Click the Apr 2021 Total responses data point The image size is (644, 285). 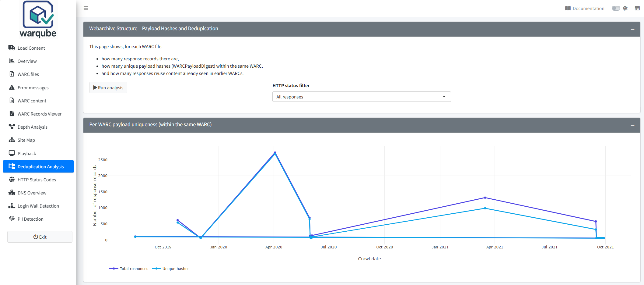coord(485,198)
